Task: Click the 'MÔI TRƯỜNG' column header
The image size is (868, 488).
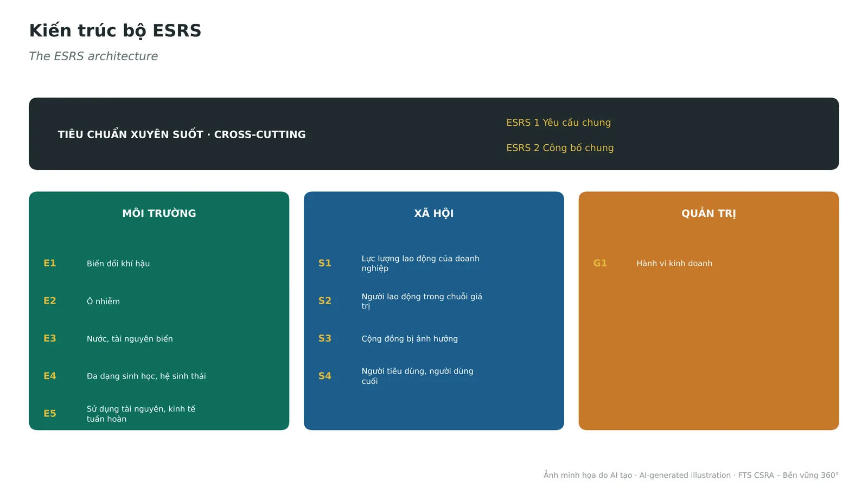Action: coord(159,213)
